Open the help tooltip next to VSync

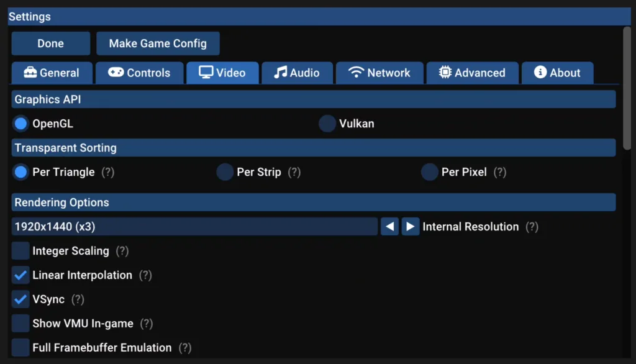click(x=77, y=299)
